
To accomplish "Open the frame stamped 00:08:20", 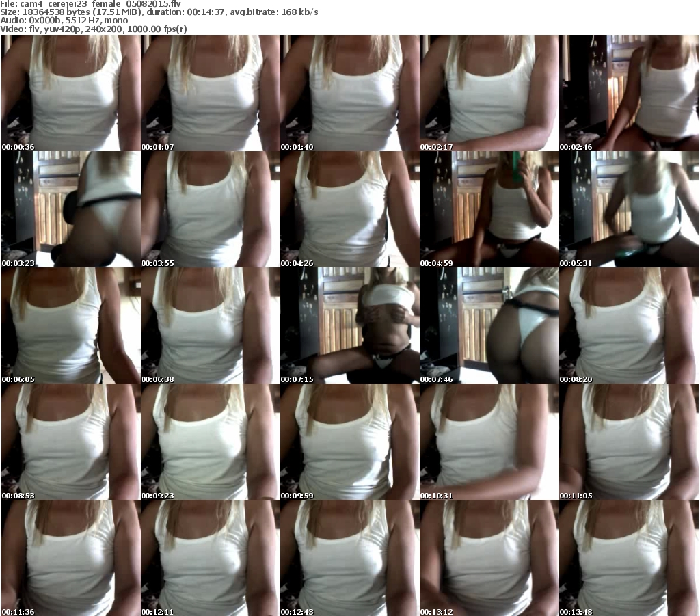I will (629, 325).
